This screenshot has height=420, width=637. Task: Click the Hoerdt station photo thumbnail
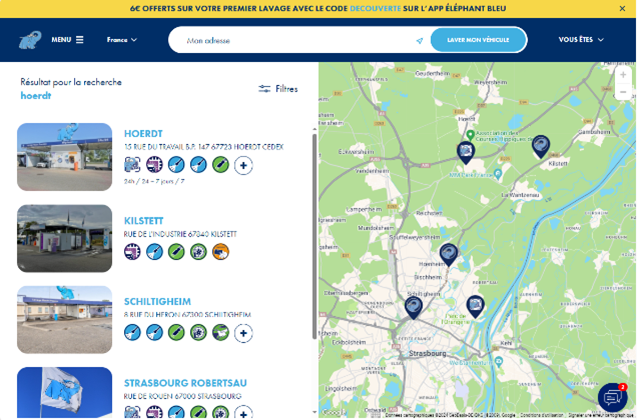tap(65, 157)
